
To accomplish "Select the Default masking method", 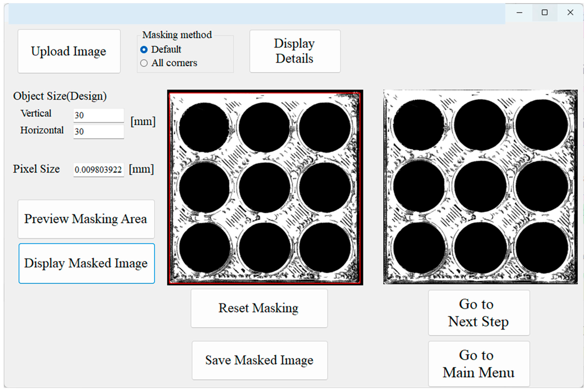I will [144, 49].
